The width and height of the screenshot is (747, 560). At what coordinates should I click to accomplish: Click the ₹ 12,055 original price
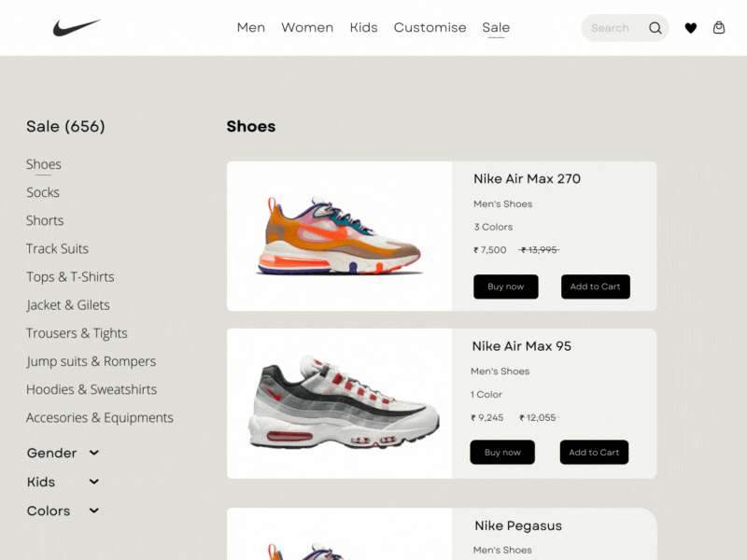(538, 417)
